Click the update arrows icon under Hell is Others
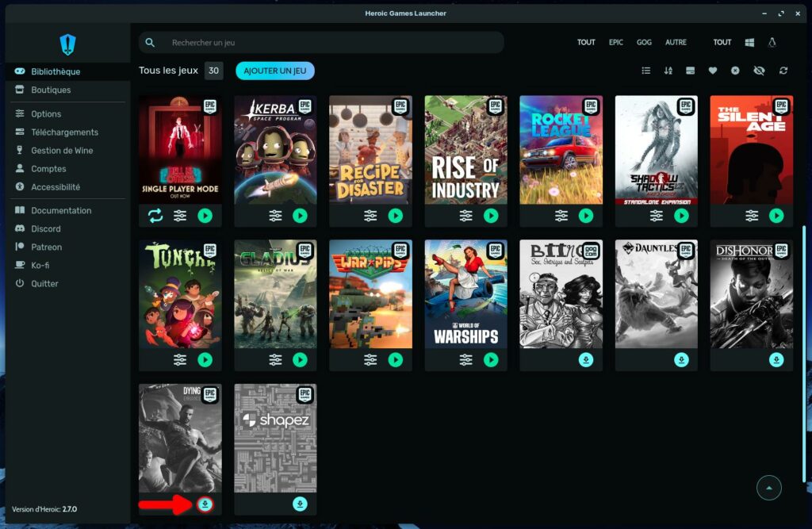Image resolution: width=812 pixels, height=529 pixels. pos(155,216)
